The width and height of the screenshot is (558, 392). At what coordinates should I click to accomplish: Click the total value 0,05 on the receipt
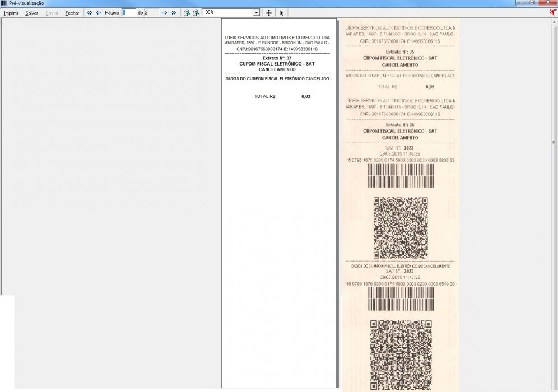pyautogui.click(x=430, y=87)
